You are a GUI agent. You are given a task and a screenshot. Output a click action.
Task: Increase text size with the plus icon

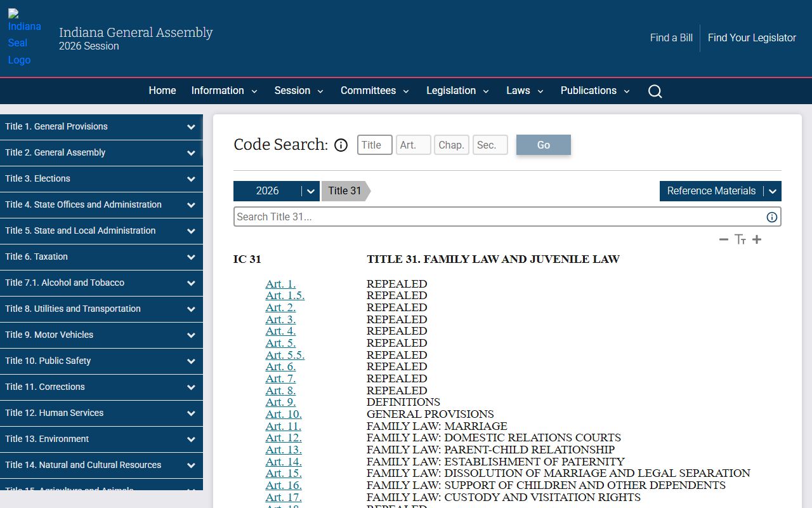click(757, 239)
